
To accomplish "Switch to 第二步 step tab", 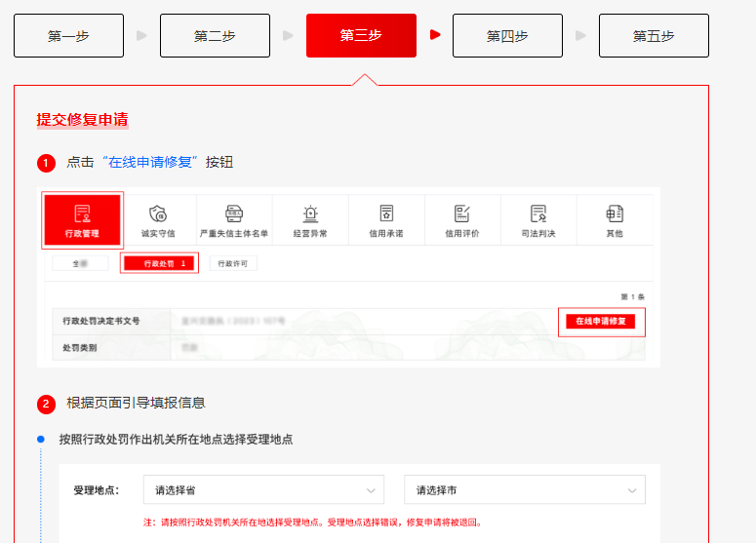I will click(x=215, y=36).
